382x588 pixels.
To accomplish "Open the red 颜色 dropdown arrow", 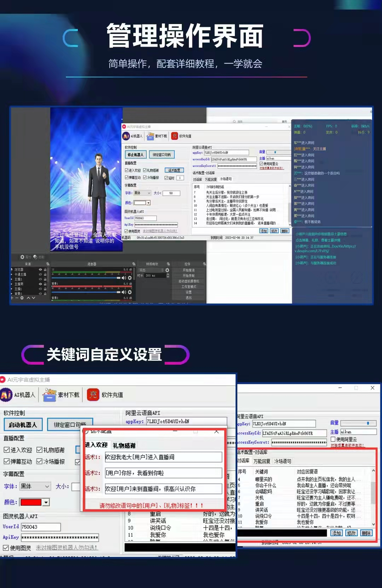I will [46, 502].
